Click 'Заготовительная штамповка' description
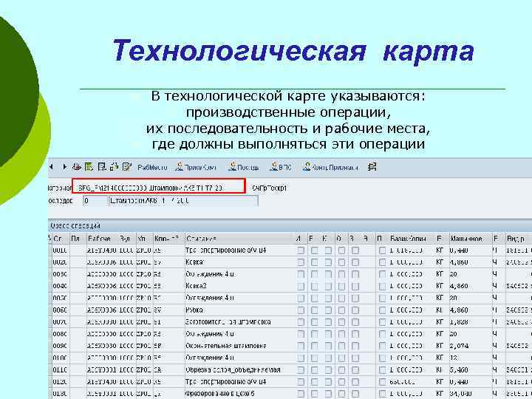The width and height of the screenshot is (532, 399). [x=228, y=322]
